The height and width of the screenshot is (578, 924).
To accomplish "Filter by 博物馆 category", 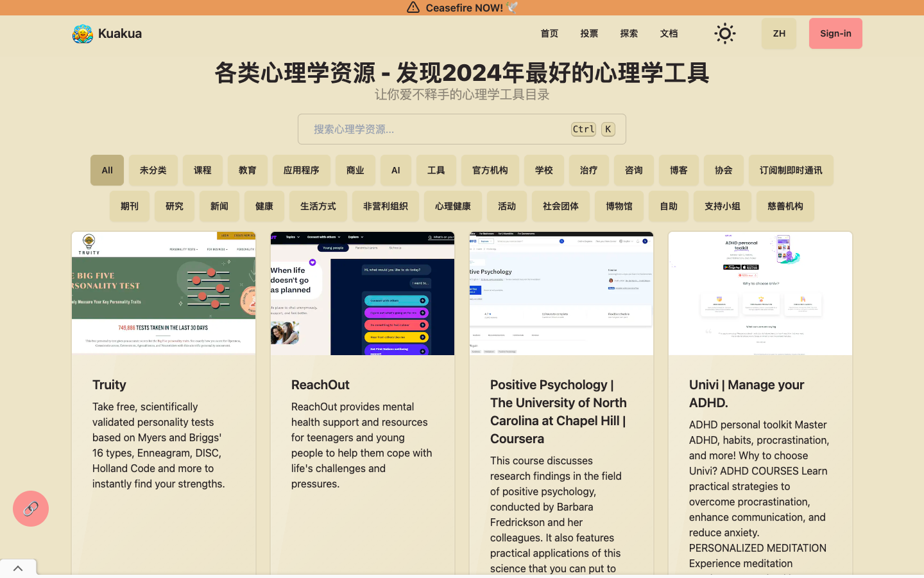I will 619,206.
